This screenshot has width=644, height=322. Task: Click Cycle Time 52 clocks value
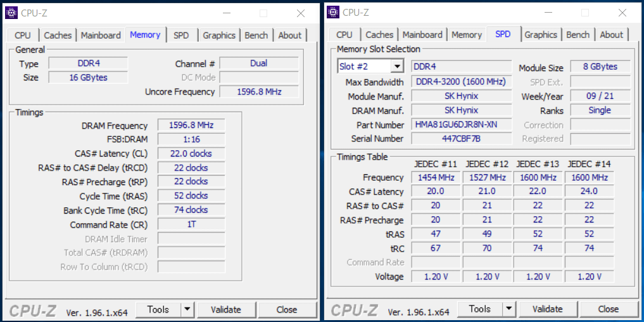(191, 196)
